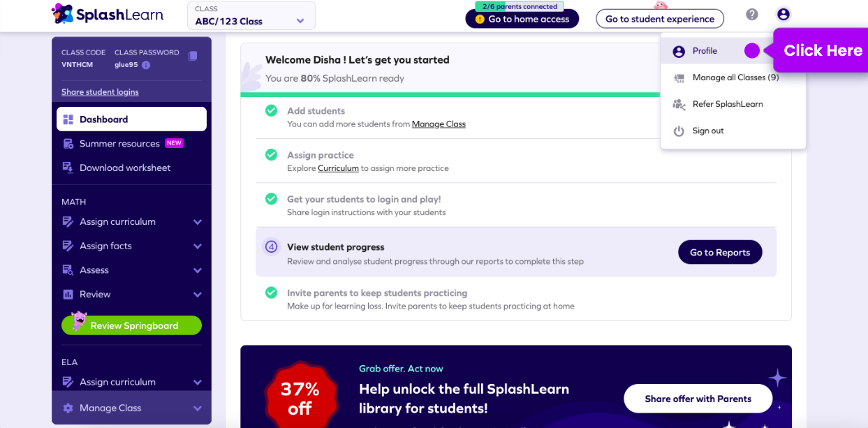
Task: Click the help question mark icon
Action: (752, 15)
